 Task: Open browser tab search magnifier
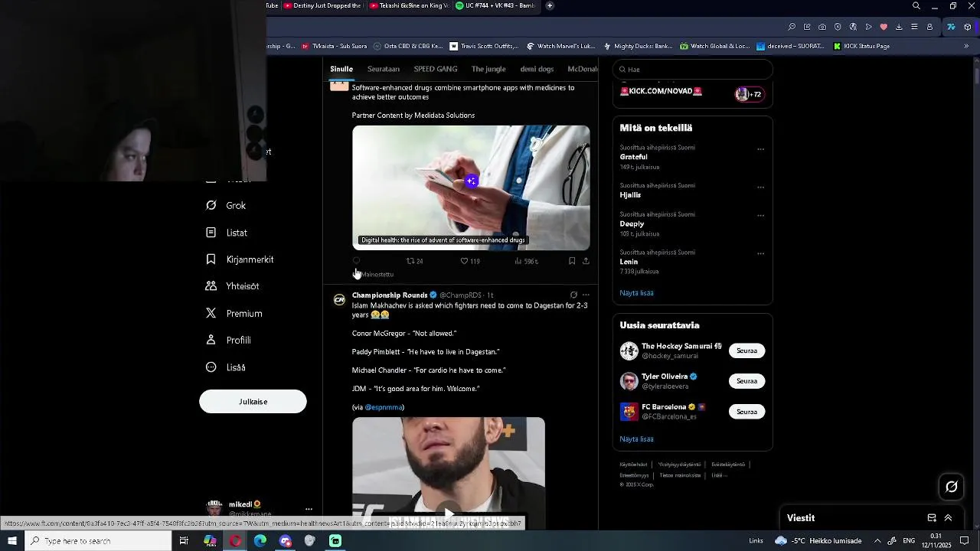point(916,6)
